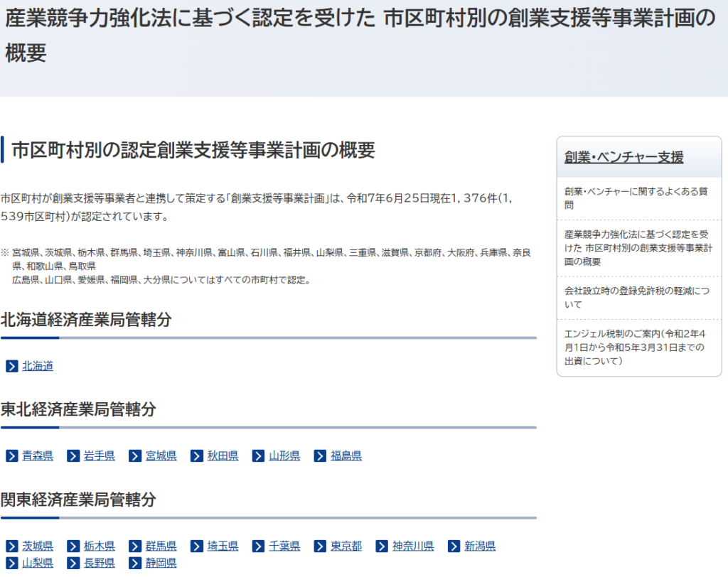
Task: Open the 群馬県 link
Action: (161, 546)
